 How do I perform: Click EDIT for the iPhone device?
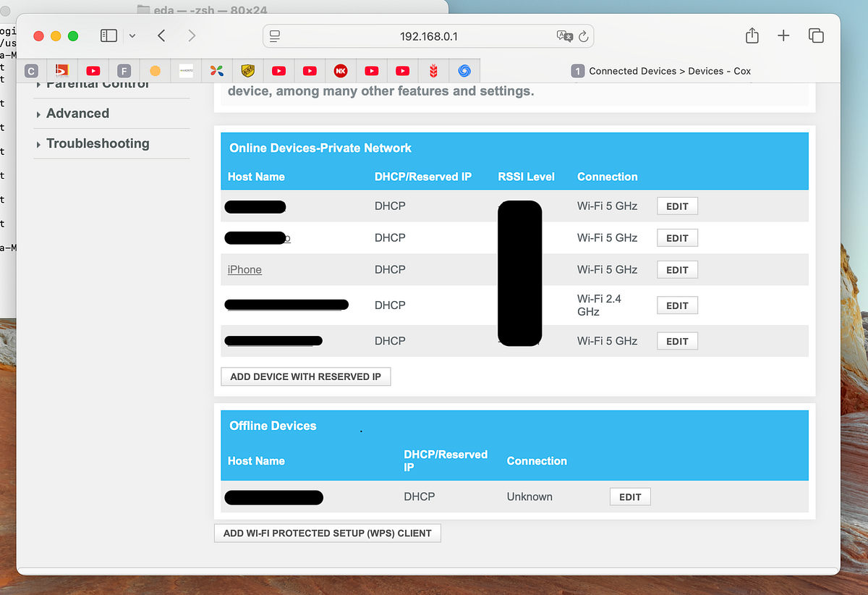(677, 270)
